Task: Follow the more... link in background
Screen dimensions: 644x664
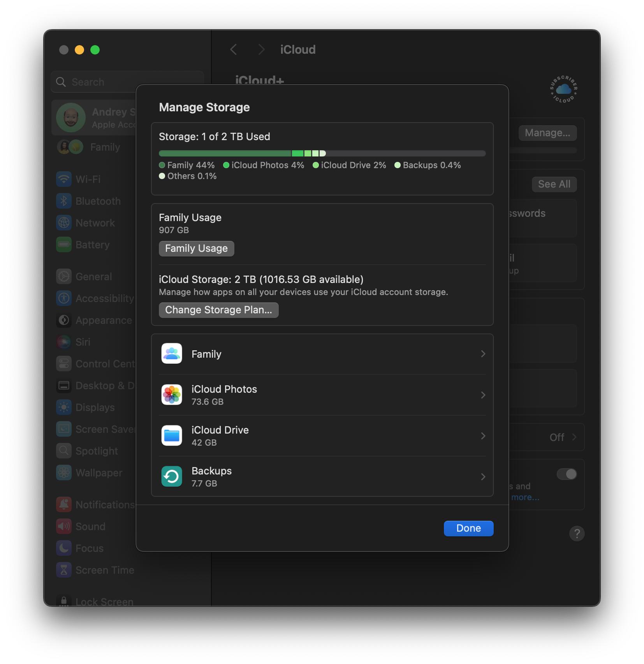Action: [525, 497]
